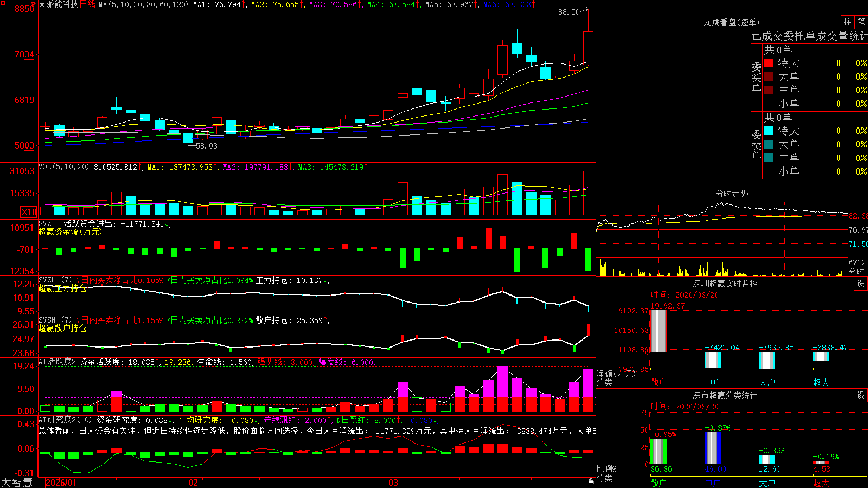Open 设 settings for 深市超赢分类统计
This screenshot has width=868, height=488.
[861, 395]
